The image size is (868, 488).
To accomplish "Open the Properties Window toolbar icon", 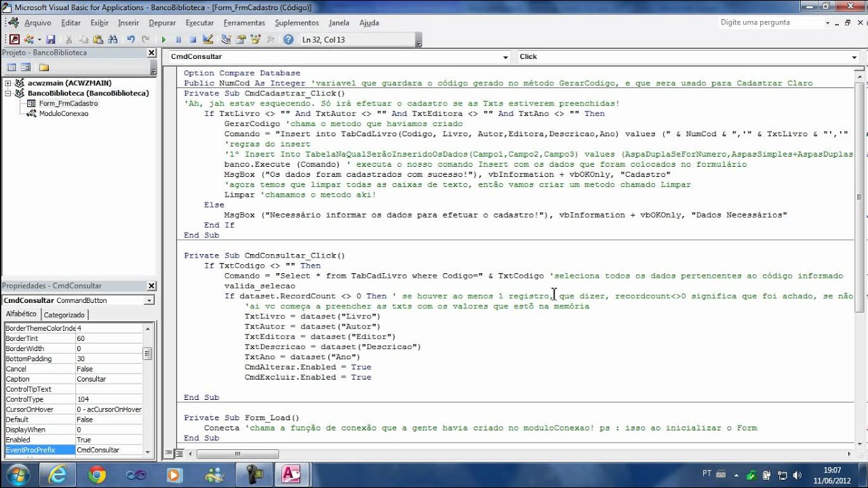I will [x=241, y=39].
